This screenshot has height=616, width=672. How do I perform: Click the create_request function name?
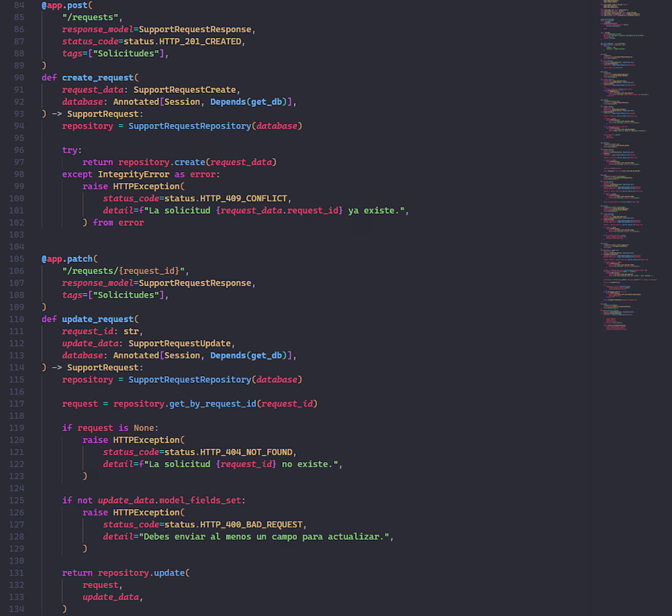(x=98, y=78)
